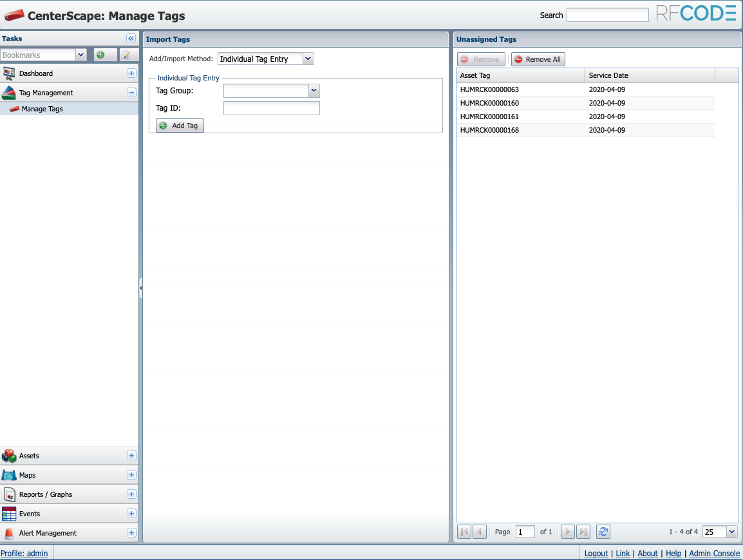The height and width of the screenshot is (560, 743).
Task: Go to last page of Unassigned Tags
Action: pos(583,532)
